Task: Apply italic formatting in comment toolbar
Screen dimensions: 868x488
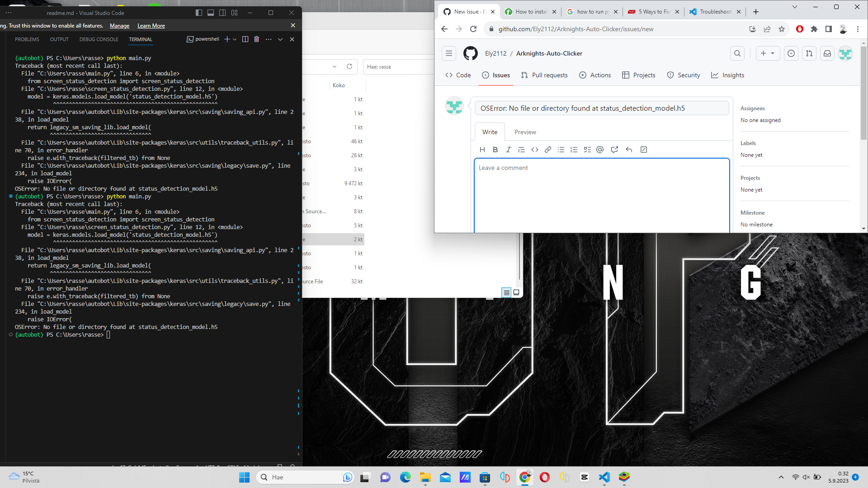Action: 508,150
